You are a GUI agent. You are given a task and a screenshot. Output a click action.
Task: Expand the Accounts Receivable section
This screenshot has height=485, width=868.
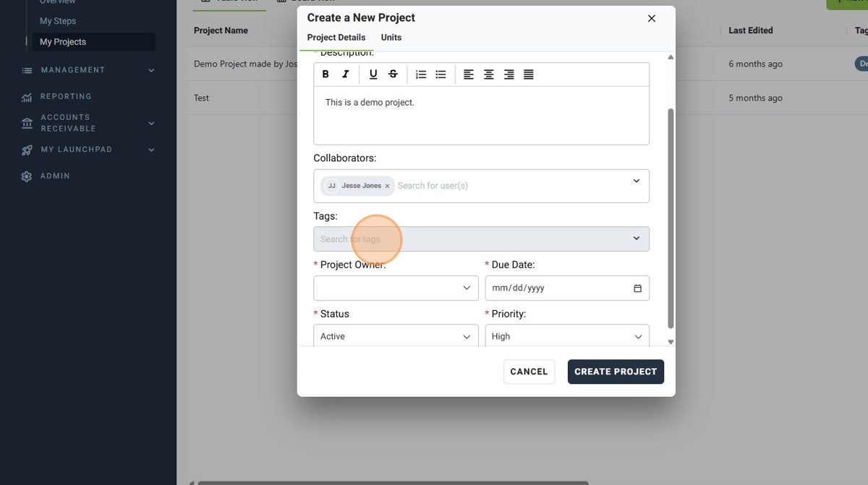(x=151, y=124)
